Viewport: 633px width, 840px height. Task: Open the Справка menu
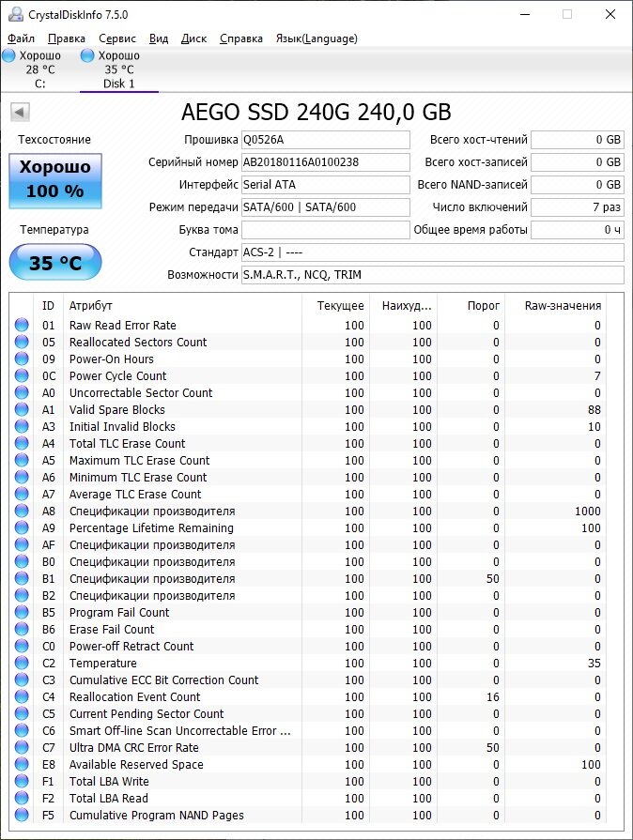241,38
